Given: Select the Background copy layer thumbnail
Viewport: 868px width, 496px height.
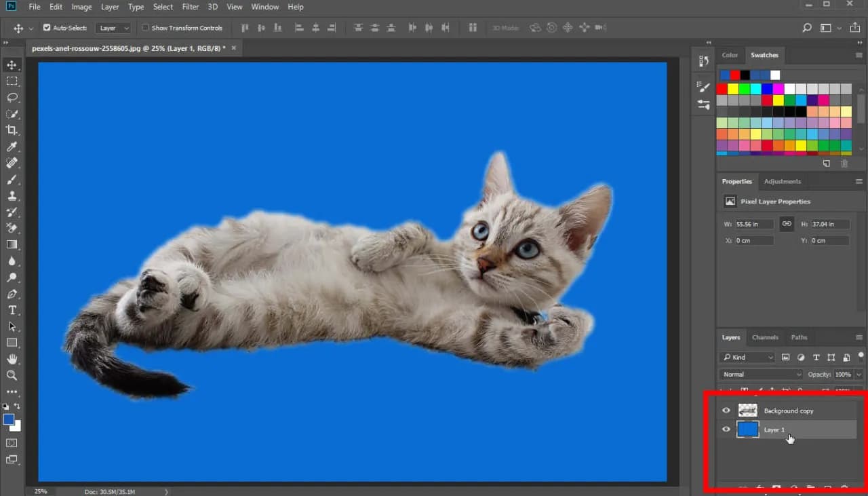Looking at the screenshot, I should [747, 410].
